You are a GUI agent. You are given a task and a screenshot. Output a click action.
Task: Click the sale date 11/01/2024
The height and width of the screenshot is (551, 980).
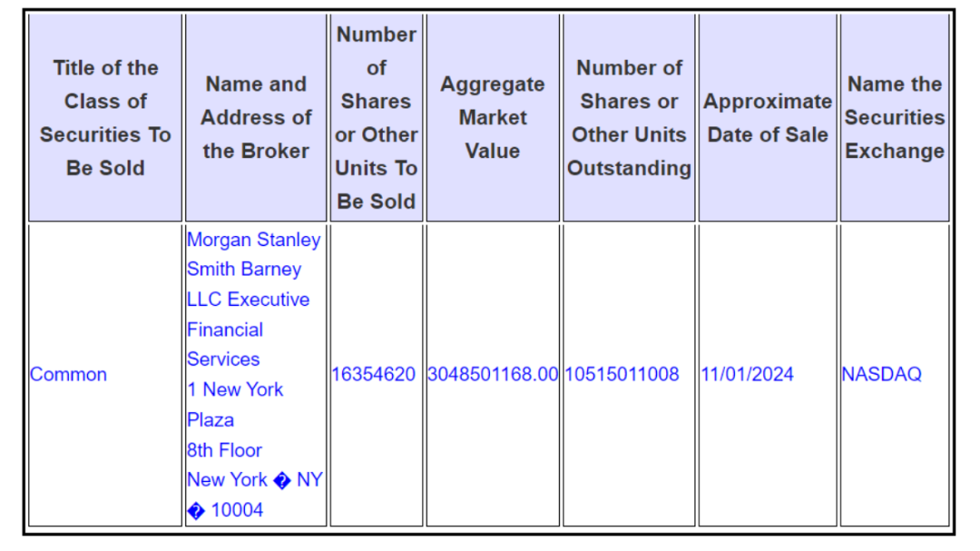tap(747, 374)
